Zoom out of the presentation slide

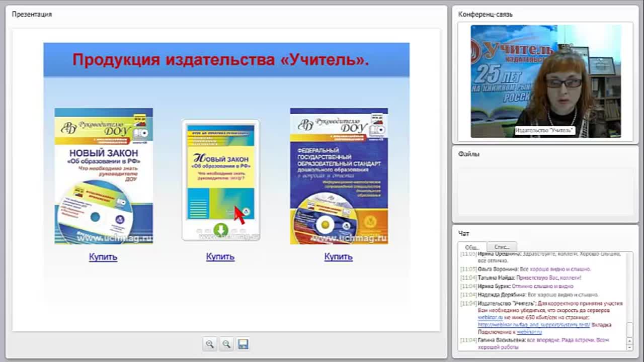click(x=226, y=344)
